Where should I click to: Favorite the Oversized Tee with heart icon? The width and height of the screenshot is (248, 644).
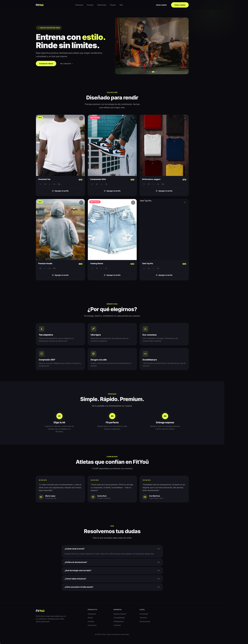pyautogui.click(x=81, y=118)
